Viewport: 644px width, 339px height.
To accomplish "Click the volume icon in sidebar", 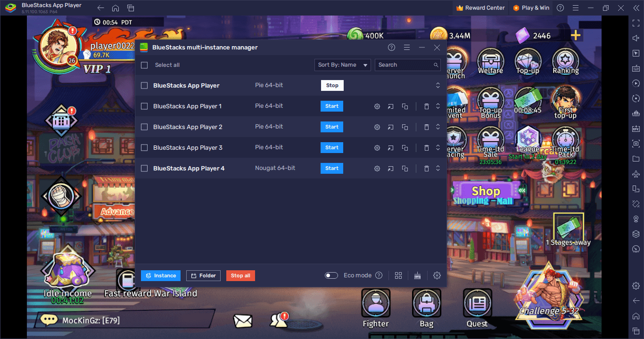I will [636, 38].
